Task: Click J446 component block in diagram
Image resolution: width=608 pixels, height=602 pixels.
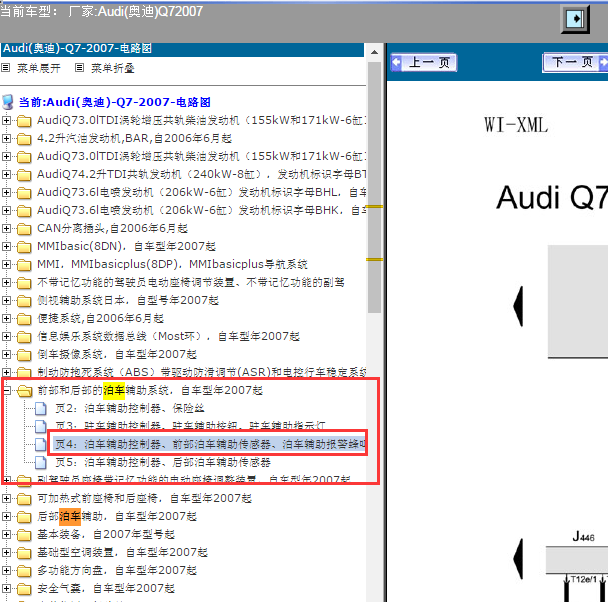Action: [577, 560]
